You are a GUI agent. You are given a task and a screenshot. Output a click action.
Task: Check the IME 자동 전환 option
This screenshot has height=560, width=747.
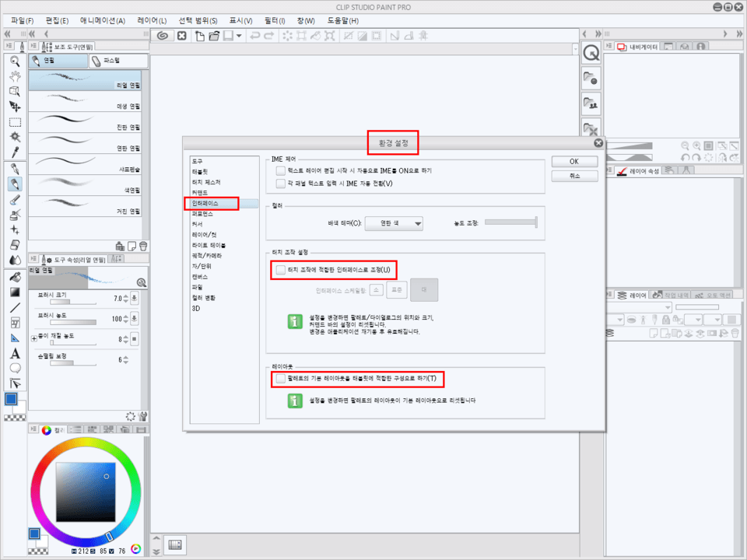(x=279, y=184)
